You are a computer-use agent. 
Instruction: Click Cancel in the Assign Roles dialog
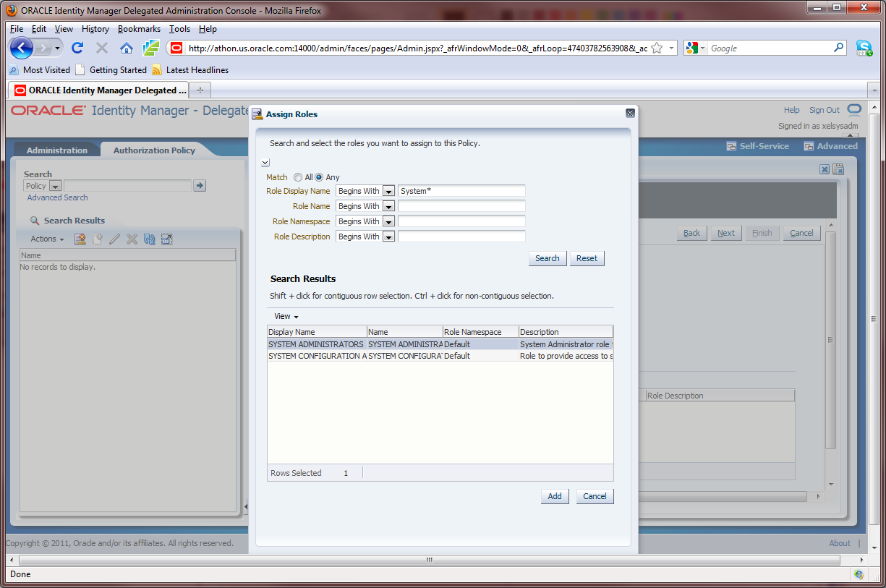pyautogui.click(x=595, y=496)
